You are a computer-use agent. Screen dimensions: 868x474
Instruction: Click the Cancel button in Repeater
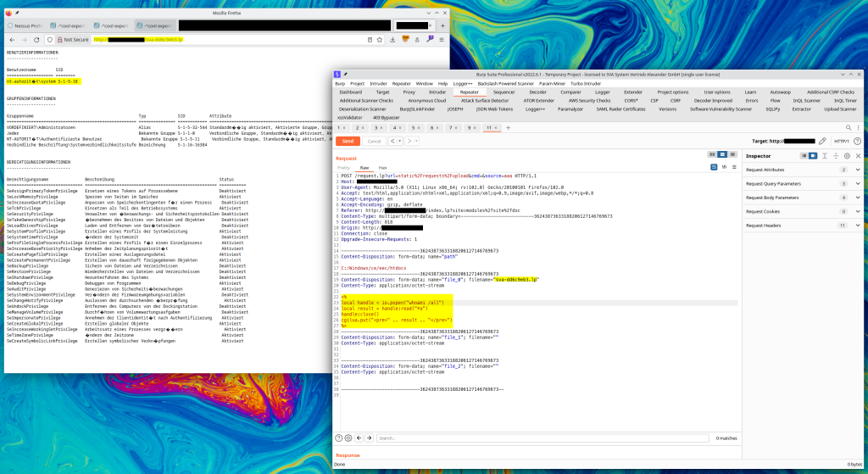tap(374, 142)
